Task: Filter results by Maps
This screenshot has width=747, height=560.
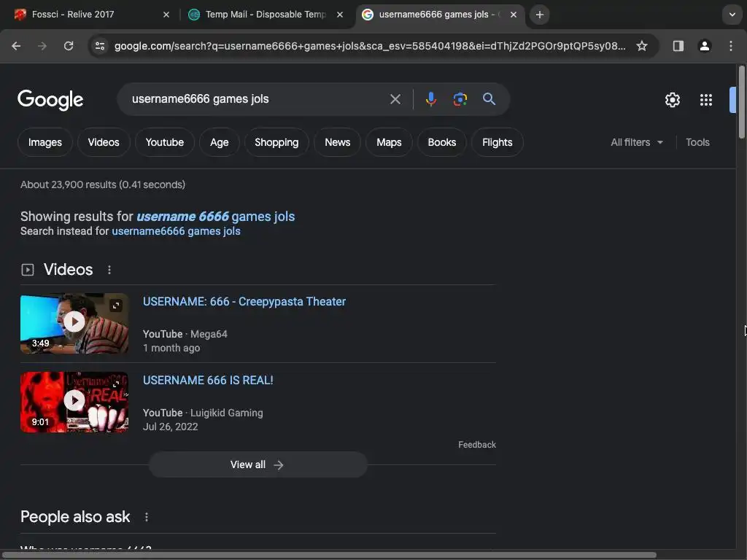Action: point(390,142)
